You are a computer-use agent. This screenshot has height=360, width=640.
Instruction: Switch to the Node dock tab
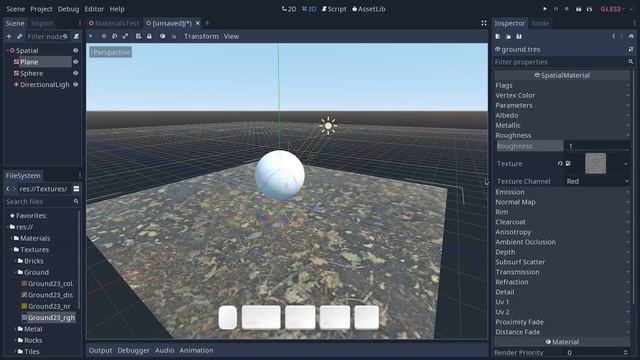click(540, 23)
